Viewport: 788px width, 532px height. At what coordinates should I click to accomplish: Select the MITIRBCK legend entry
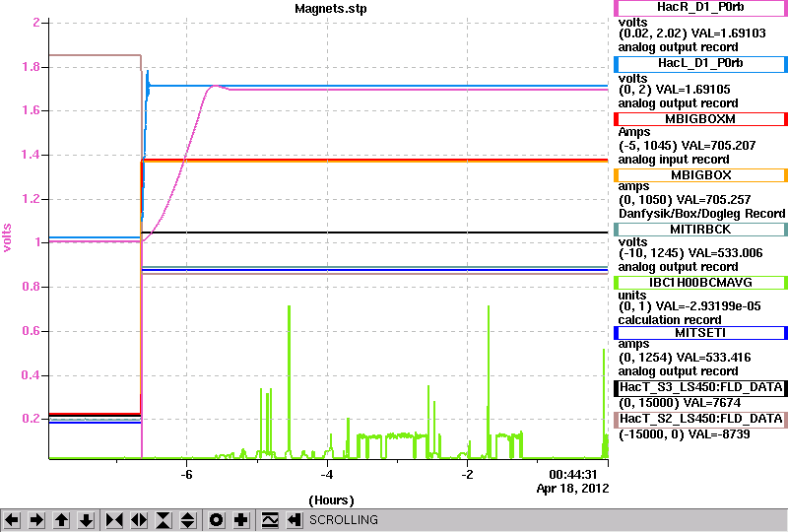700,230
